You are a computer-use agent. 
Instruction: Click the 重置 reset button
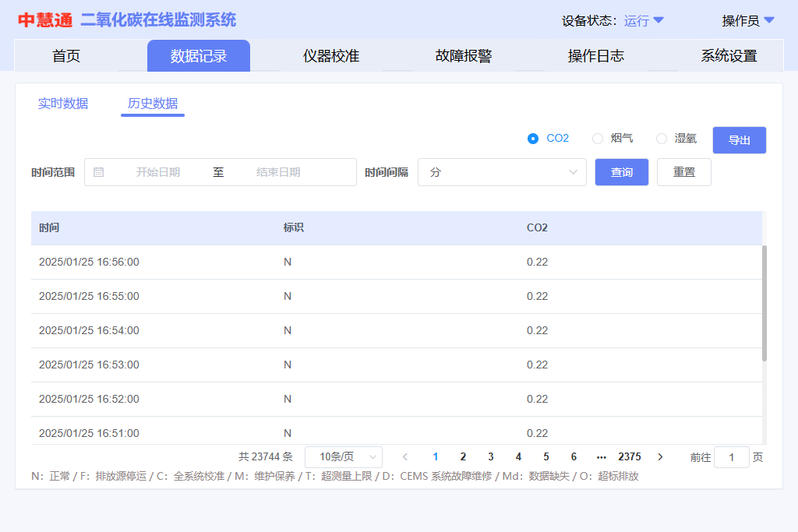click(x=684, y=172)
